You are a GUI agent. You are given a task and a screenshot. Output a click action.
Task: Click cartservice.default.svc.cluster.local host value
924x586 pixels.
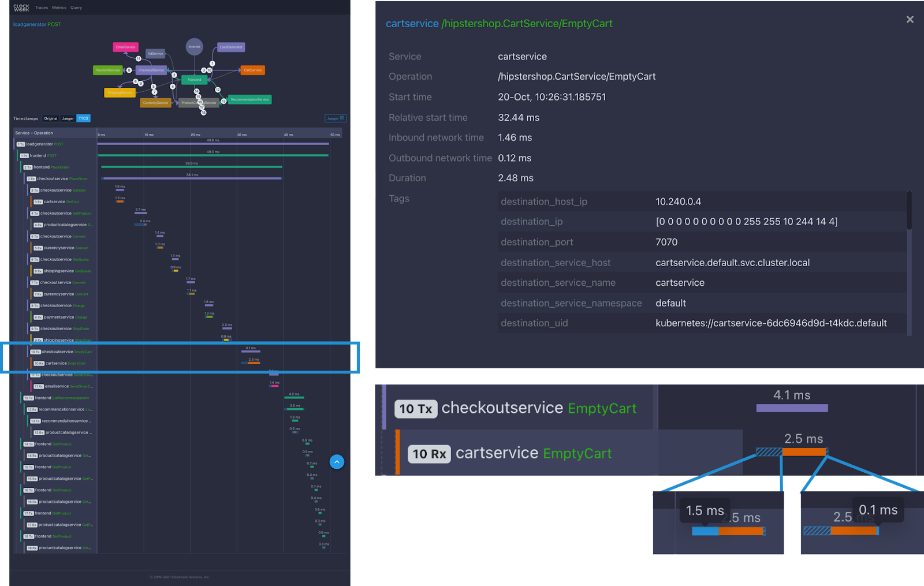point(732,263)
